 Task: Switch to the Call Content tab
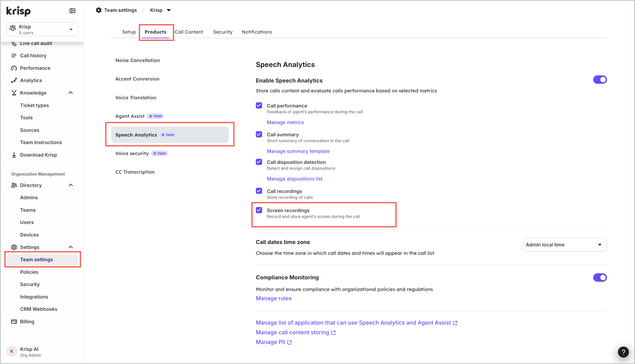click(189, 32)
